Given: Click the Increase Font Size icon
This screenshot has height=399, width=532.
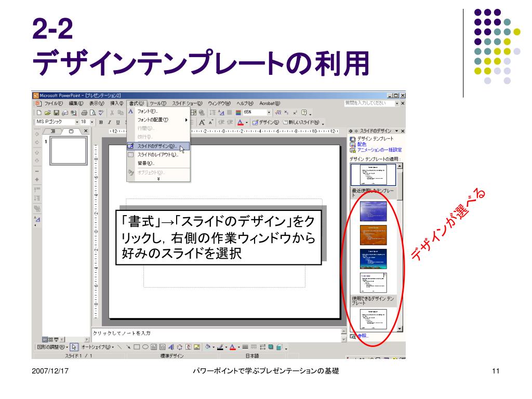Looking at the screenshot, I should pos(202,122).
